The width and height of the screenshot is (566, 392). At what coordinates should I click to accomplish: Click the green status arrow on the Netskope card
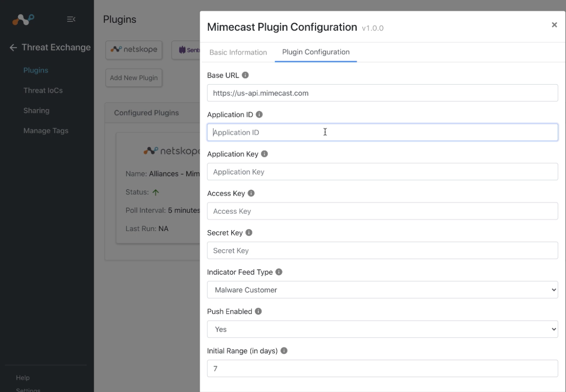pyautogui.click(x=155, y=192)
